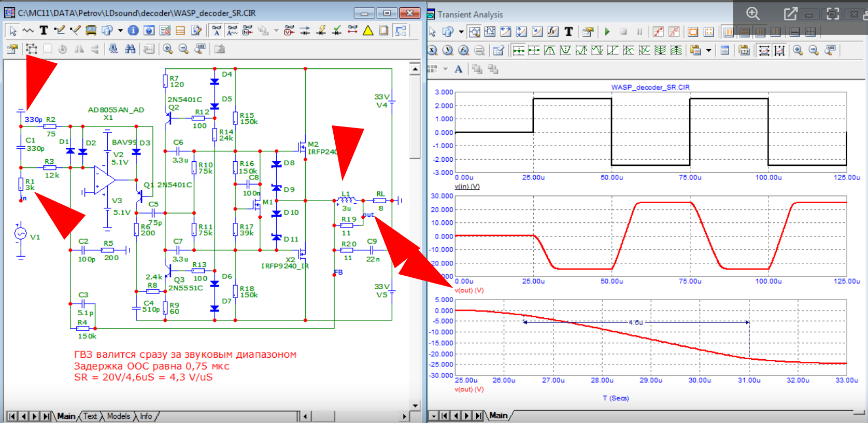The image size is (868, 423).
Task: Click the fx function button in analysis toolbar
Action: click(x=553, y=32)
